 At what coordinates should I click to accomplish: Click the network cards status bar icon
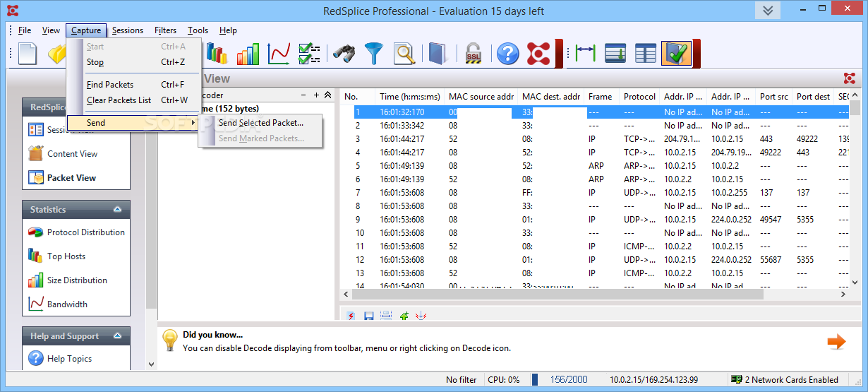tap(737, 380)
